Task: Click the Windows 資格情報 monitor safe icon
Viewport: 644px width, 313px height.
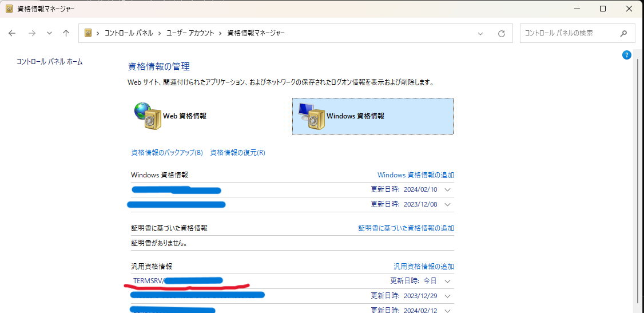Action: pyautogui.click(x=311, y=116)
